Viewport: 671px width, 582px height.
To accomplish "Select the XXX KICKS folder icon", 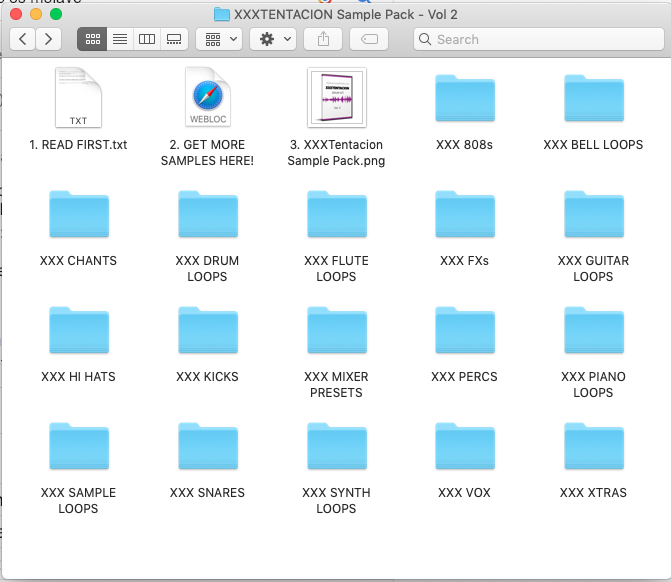I will tap(208, 330).
